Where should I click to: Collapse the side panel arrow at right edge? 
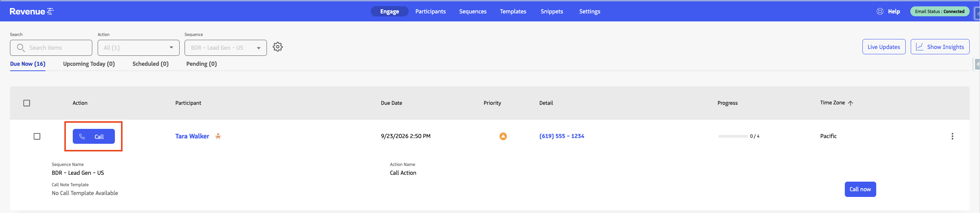point(977,64)
